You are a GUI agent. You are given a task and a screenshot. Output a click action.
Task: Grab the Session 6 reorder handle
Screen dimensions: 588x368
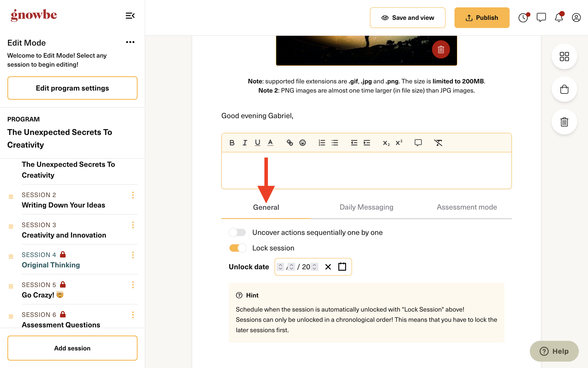pos(11,316)
